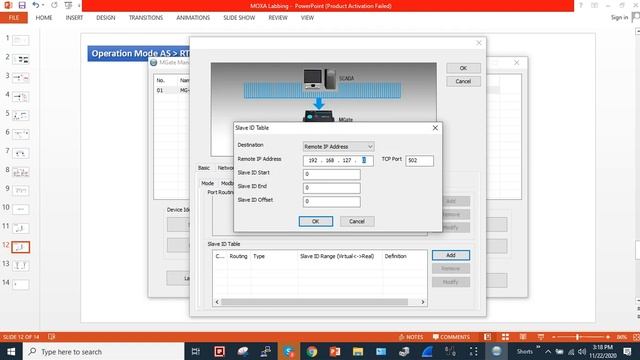Click OK in the MGate configuration window

click(463, 68)
